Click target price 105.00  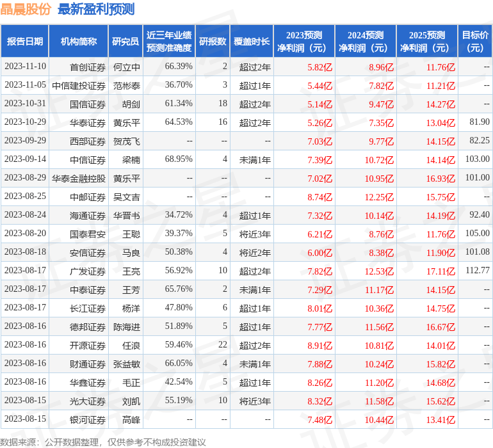click(477, 233)
